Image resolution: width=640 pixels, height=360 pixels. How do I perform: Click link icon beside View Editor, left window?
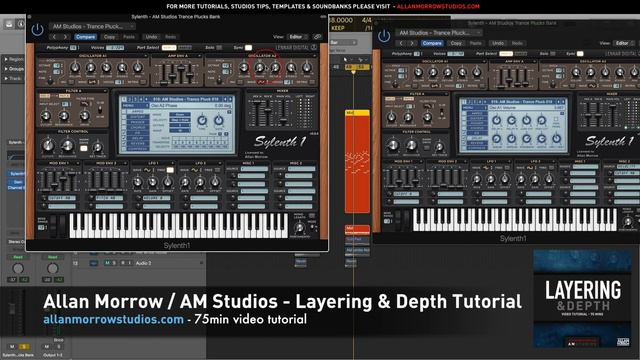317,37
